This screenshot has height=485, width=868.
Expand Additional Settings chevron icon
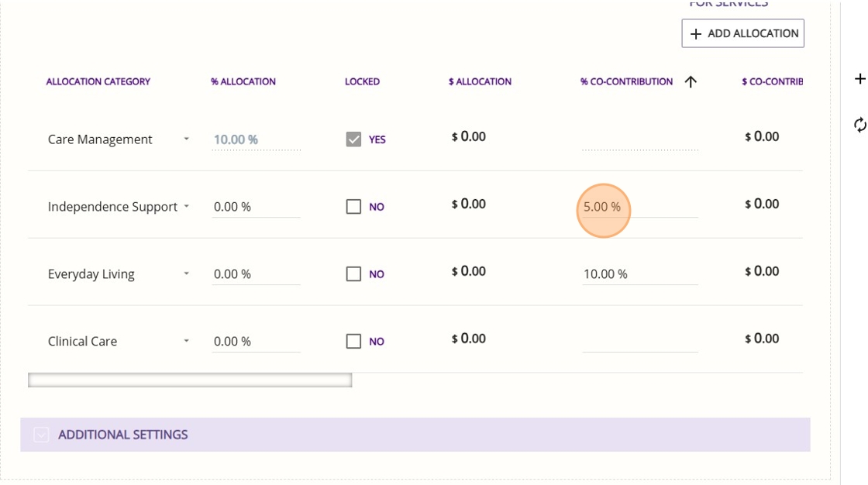(41, 435)
